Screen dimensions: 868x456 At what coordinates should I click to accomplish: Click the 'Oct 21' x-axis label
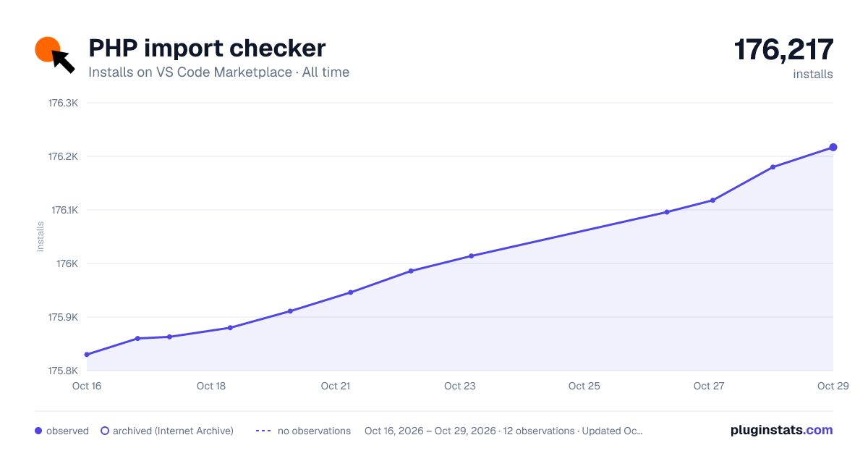click(x=336, y=386)
